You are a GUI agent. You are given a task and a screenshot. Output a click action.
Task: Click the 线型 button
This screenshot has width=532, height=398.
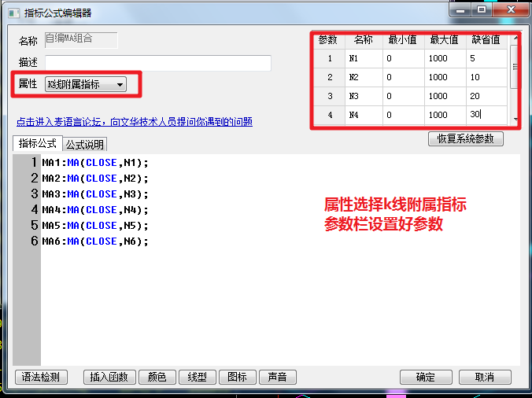197,377
